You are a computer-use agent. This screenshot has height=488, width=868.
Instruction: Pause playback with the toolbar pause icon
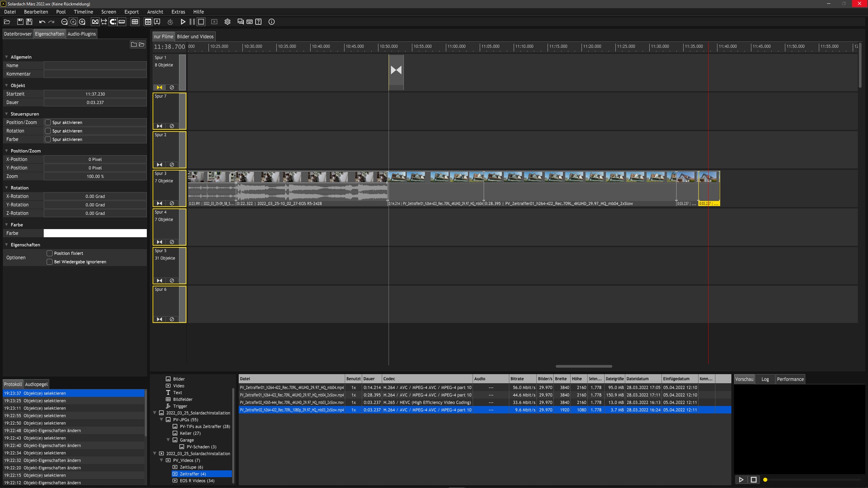click(x=192, y=22)
